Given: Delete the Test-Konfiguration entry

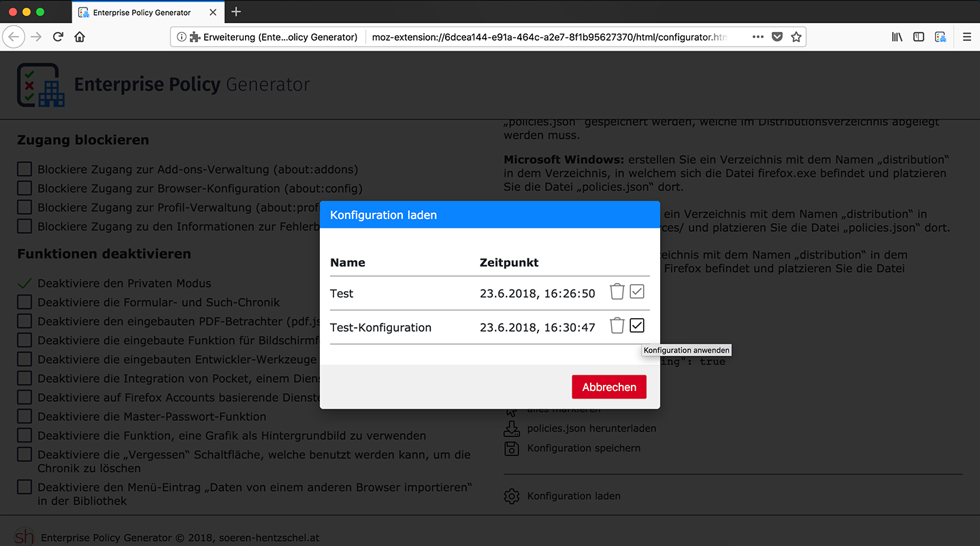Looking at the screenshot, I should 617,326.
